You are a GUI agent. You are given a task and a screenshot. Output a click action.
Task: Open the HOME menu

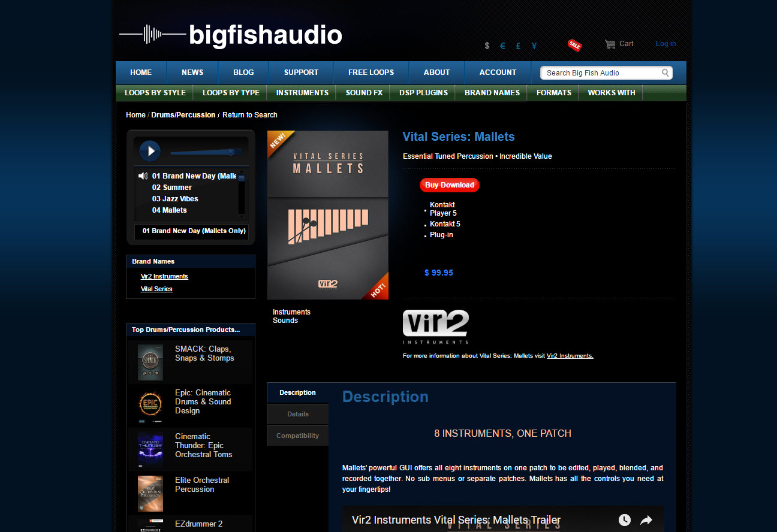pyautogui.click(x=141, y=72)
